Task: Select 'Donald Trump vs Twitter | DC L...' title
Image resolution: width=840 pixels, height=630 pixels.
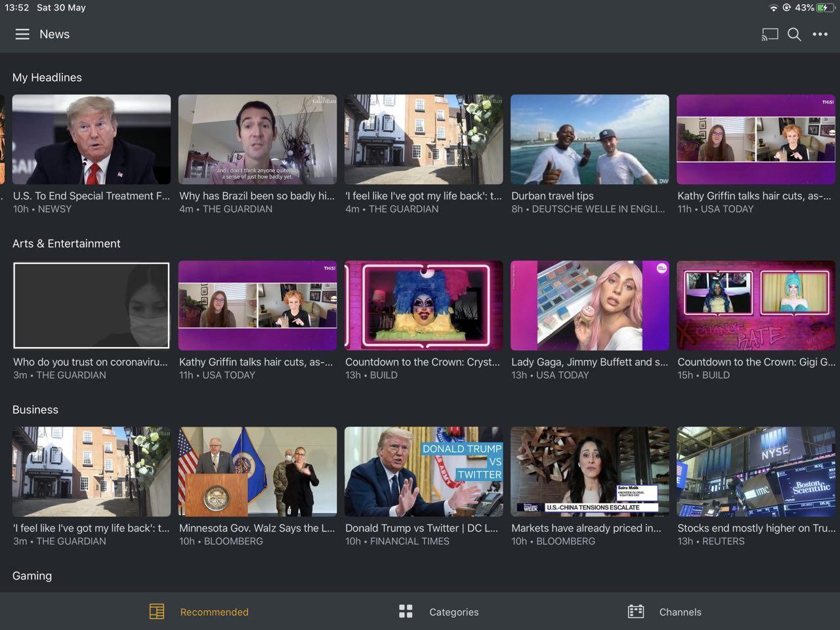Action: coord(422,528)
